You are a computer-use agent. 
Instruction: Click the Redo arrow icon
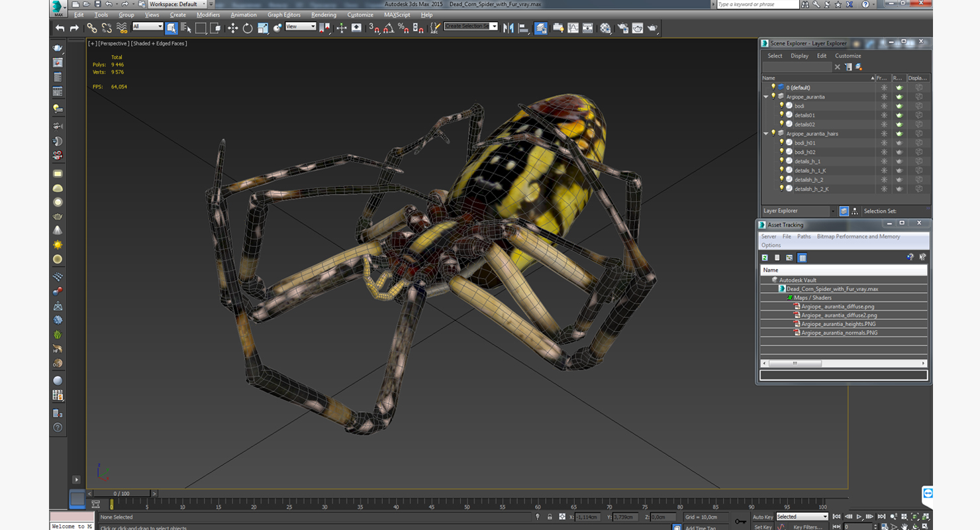(74, 28)
